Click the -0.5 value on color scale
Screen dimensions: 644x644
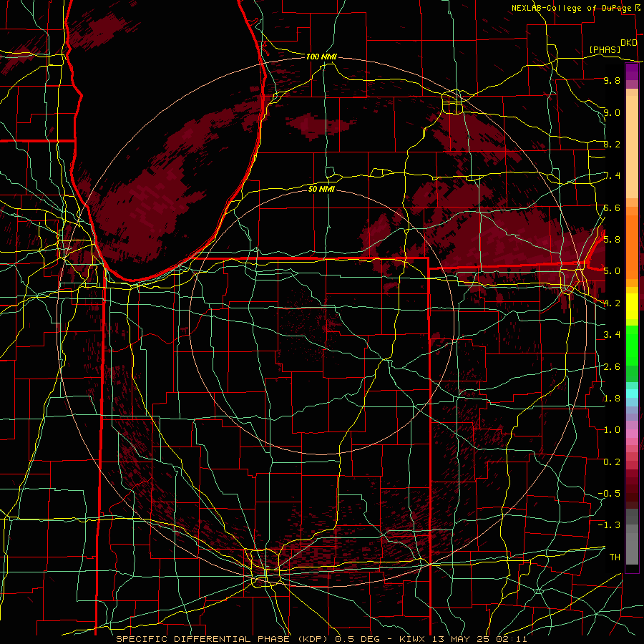[x=609, y=494]
